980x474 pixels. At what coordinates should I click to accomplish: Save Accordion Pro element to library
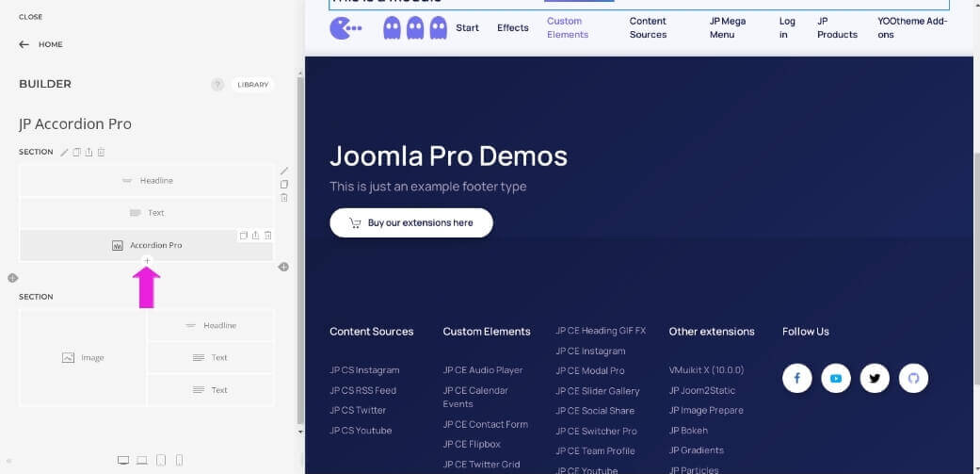(256, 236)
